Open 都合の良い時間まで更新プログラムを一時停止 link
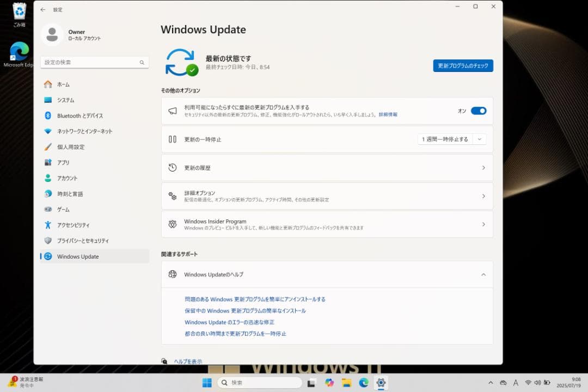The height and width of the screenshot is (392, 588). click(x=235, y=334)
